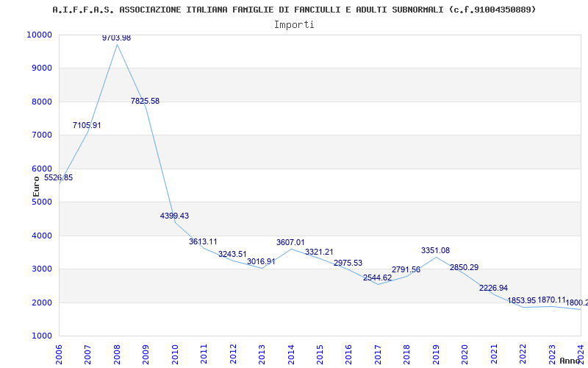Select the 9000 y-axis tick label
Image resolution: width=588 pixels, height=368 pixels.
(x=41, y=68)
